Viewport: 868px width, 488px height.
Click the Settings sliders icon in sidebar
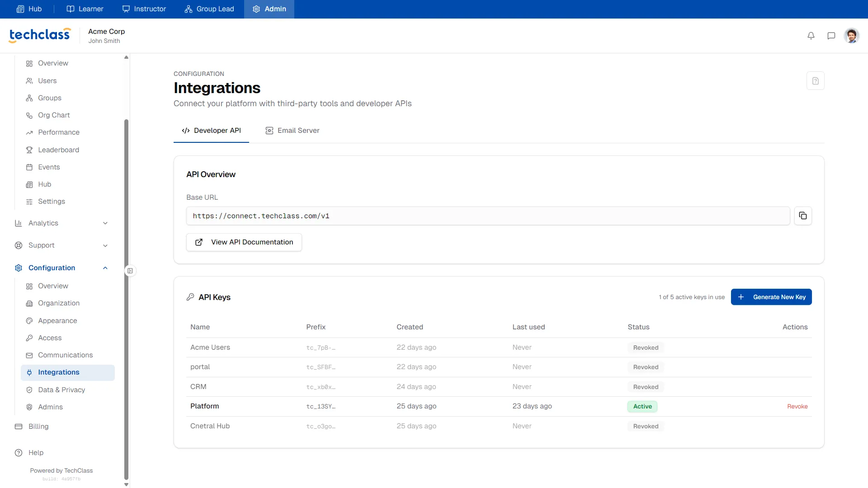[x=29, y=202]
